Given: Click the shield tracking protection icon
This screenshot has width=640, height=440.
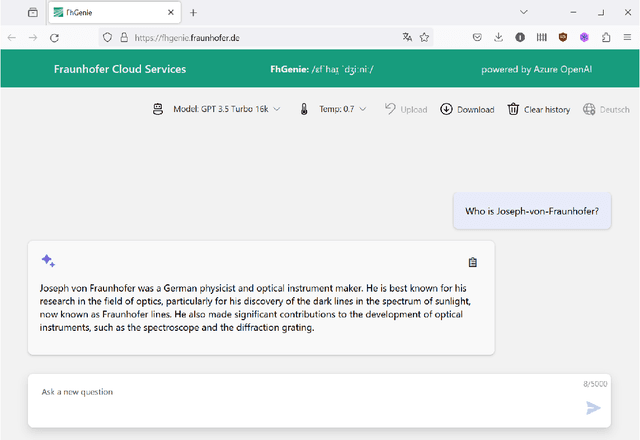Looking at the screenshot, I should click(108, 37).
